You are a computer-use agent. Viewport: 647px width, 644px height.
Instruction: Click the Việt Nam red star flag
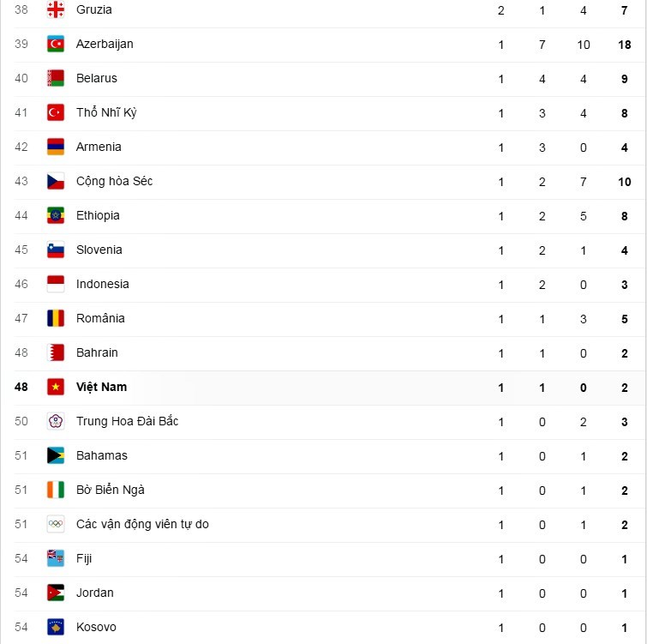(x=56, y=387)
